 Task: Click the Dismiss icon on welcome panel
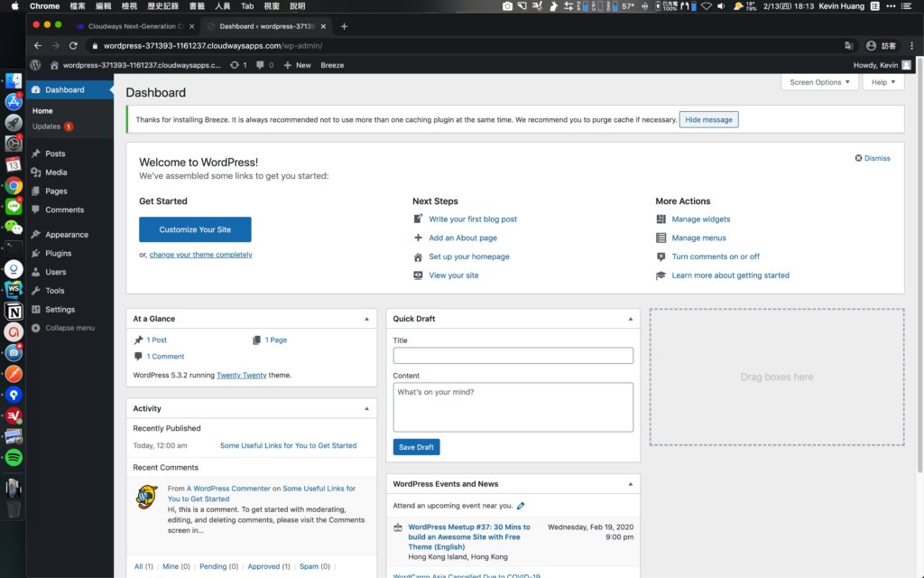(x=858, y=158)
